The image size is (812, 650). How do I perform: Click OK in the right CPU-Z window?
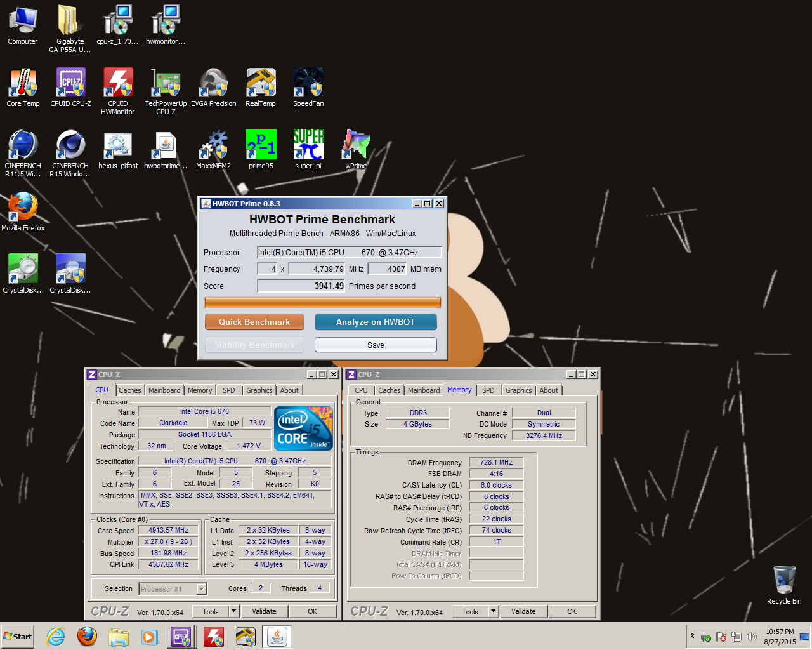click(x=572, y=611)
